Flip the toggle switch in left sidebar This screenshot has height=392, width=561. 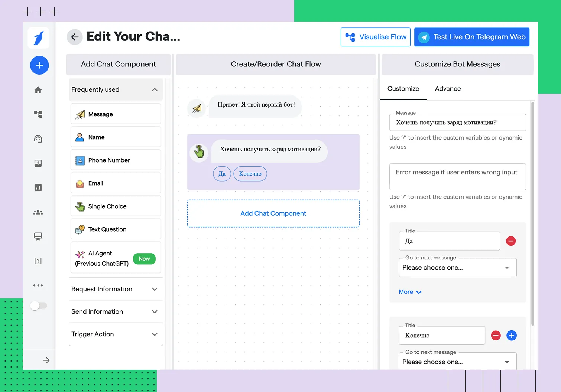pos(39,306)
